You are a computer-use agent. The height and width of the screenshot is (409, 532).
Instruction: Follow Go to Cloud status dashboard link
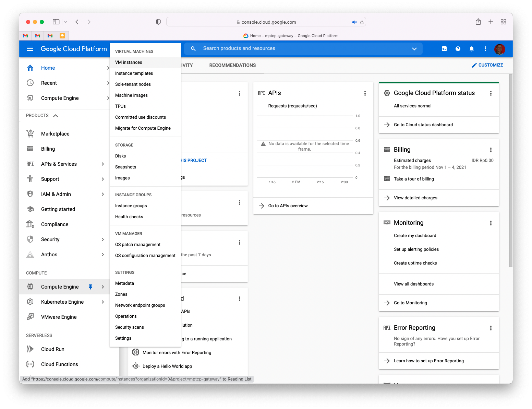click(423, 125)
